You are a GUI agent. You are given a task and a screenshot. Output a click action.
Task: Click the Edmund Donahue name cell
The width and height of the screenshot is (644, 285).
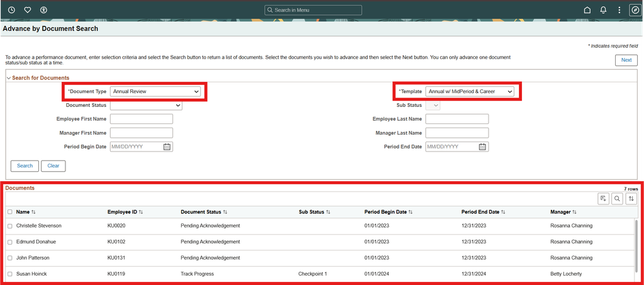click(x=36, y=242)
